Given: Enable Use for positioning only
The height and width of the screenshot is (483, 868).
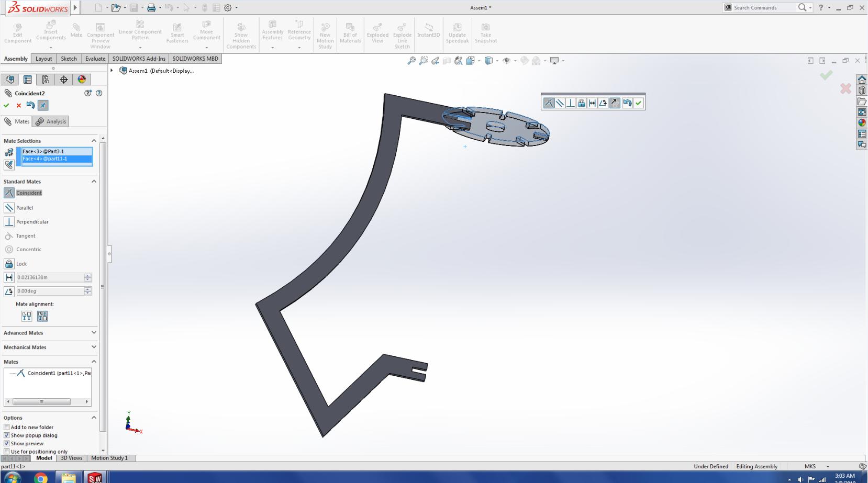Looking at the screenshot, I should (x=7, y=451).
